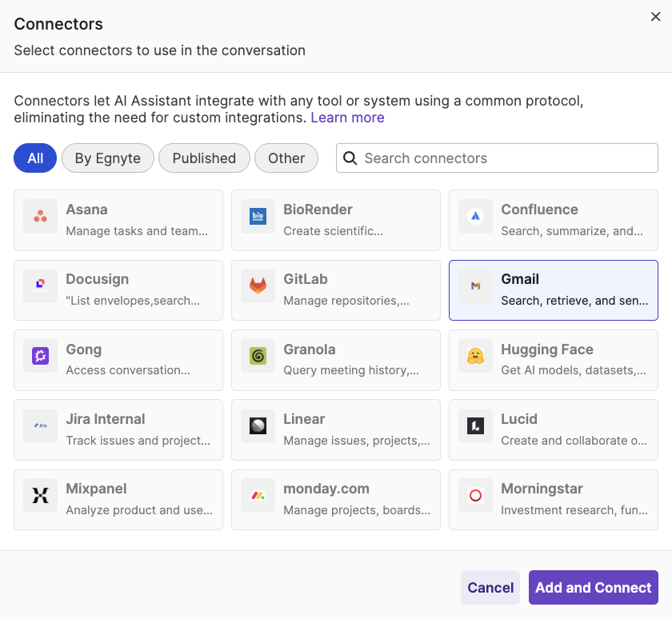The height and width of the screenshot is (619, 672).
Task: Click 'Manage projects, boards...' description
Action: click(x=357, y=510)
